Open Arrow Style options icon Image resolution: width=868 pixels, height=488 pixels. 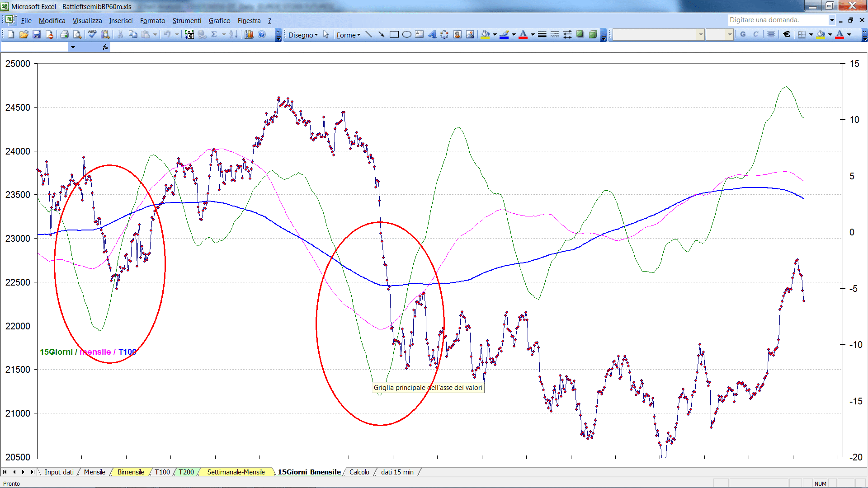[567, 34]
